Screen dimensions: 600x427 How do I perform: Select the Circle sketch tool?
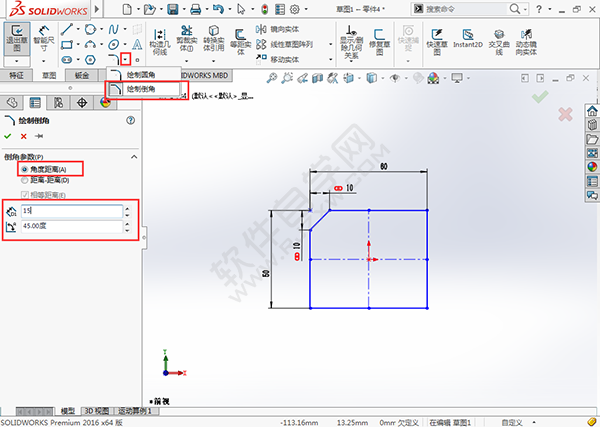click(x=90, y=29)
